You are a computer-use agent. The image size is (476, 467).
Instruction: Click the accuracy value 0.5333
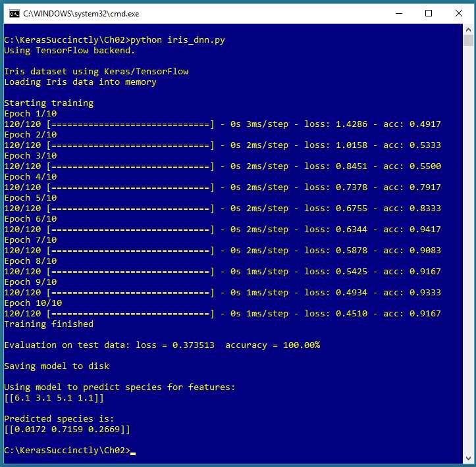click(x=425, y=145)
